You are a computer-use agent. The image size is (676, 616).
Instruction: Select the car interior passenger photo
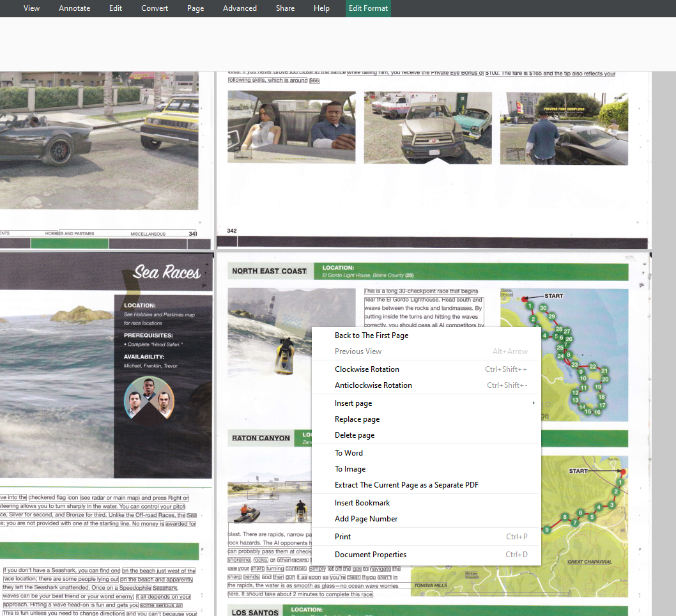coord(292,127)
